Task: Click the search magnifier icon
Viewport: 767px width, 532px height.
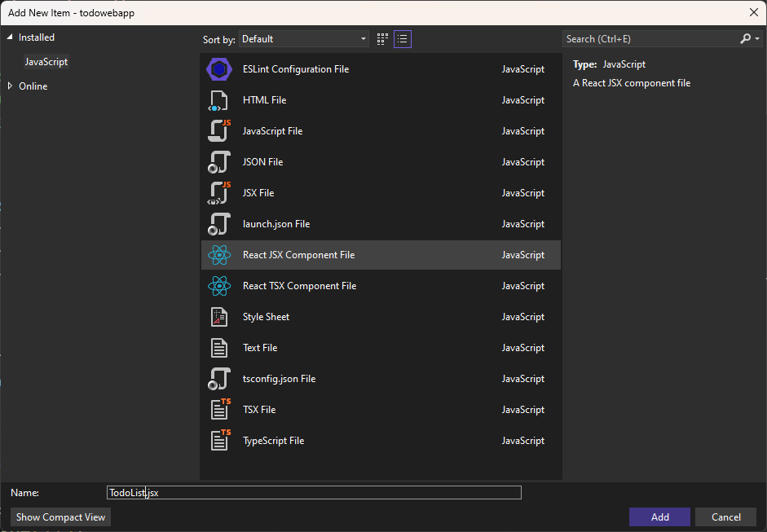Action: point(745,38)
